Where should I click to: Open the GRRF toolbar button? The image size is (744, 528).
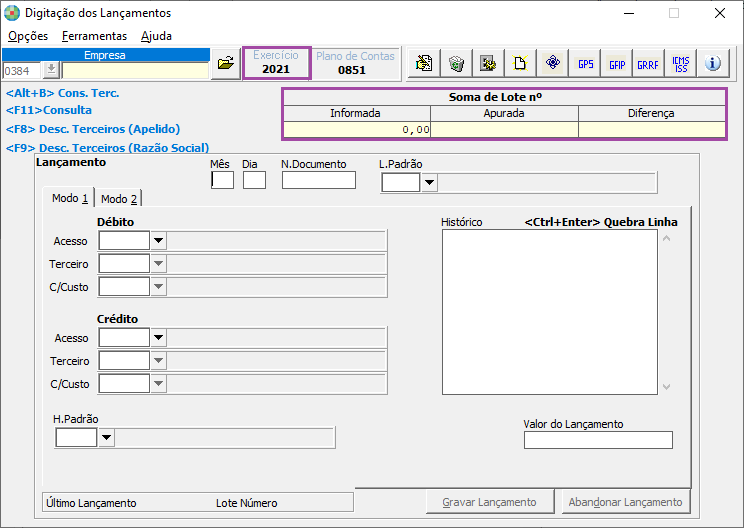coord(648,63)
